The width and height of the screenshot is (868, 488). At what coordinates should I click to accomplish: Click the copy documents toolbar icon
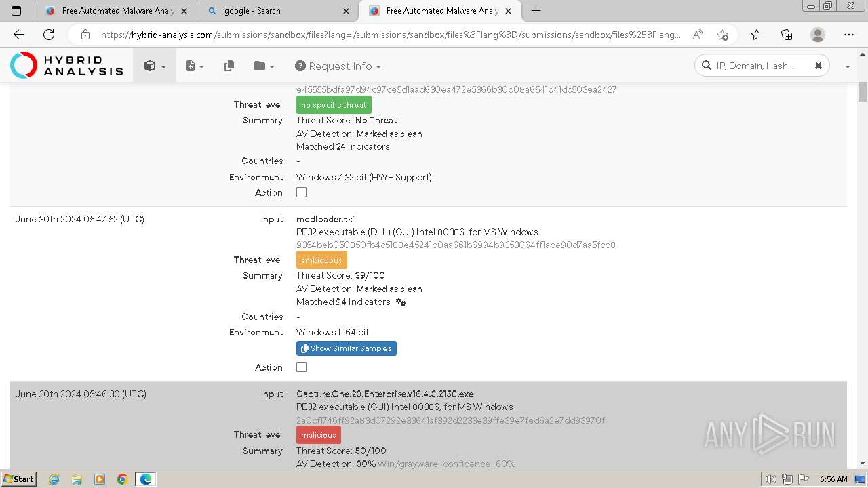pos(229,66)
